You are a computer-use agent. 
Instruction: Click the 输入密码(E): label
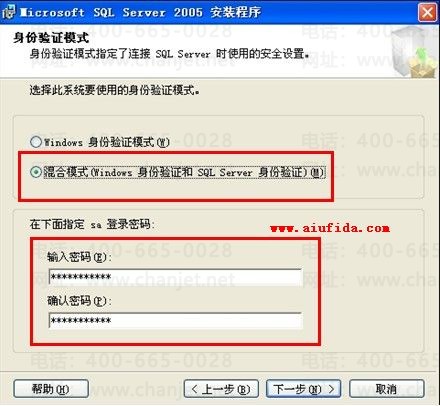79,257
